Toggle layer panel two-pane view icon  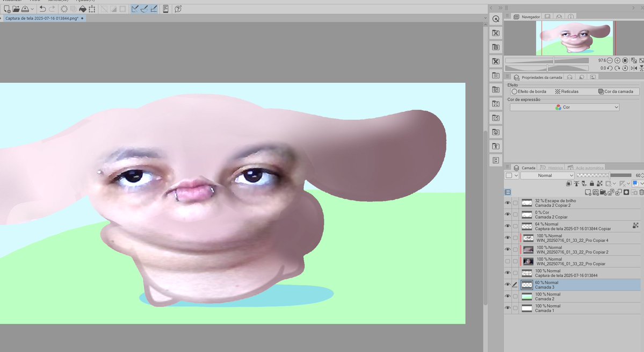(x=508, y=192)
